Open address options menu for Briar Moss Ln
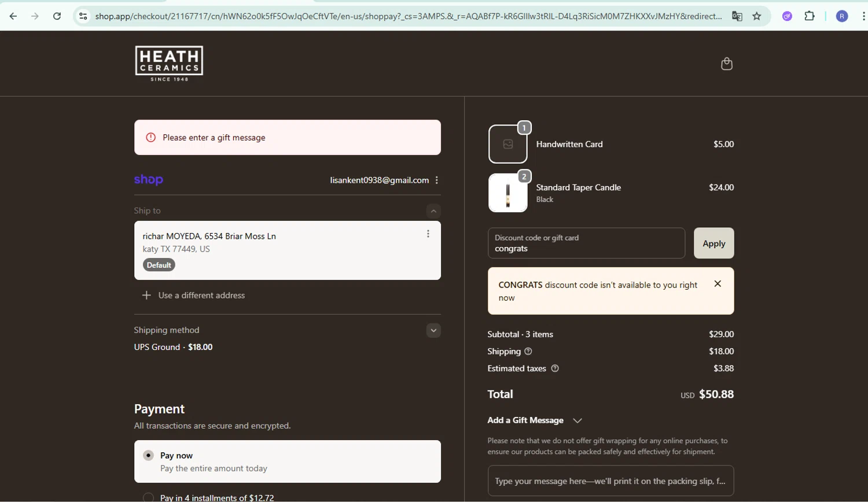868x502 pixels. pos(428,234)
